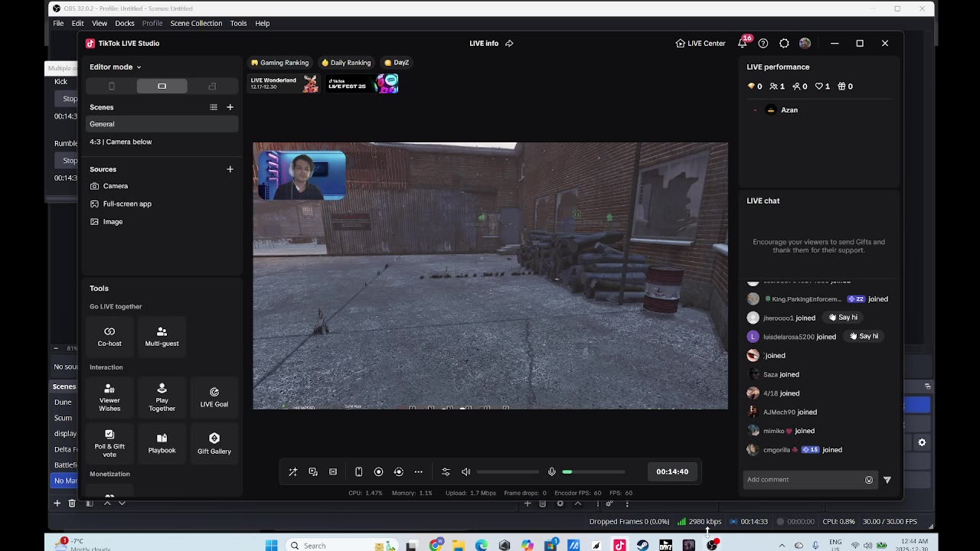Open the LIVE FEST 25 banner
Image resolution: width=980 pixels, height=551 pixels.
tap(363, 83)
